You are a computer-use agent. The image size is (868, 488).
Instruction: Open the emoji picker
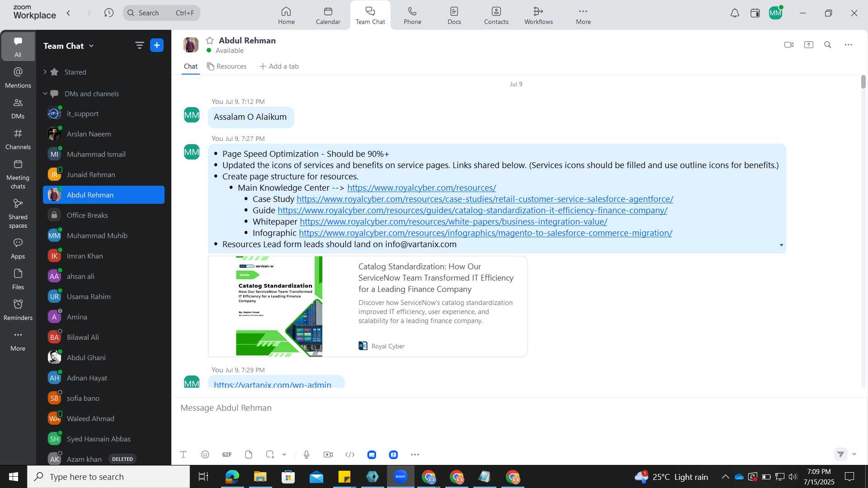205,455
